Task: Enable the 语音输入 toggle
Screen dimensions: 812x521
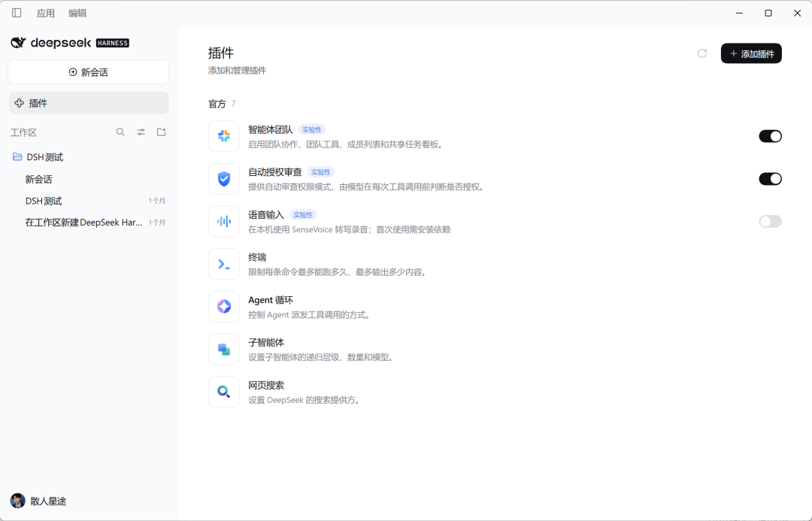Action: [770, 222]
